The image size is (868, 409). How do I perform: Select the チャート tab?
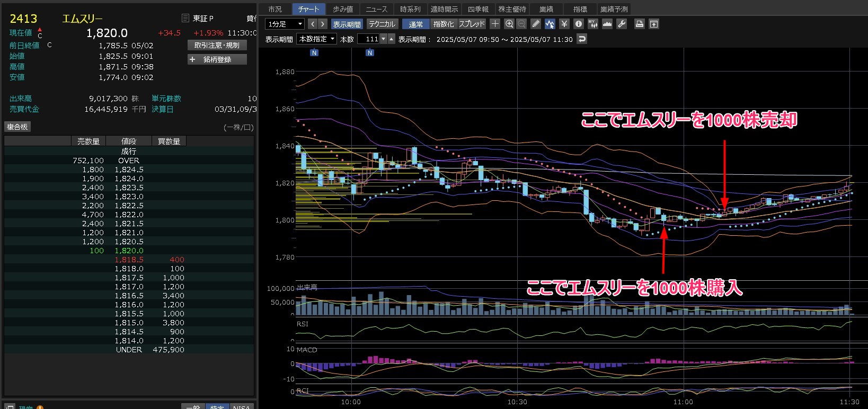coord(309,9)
